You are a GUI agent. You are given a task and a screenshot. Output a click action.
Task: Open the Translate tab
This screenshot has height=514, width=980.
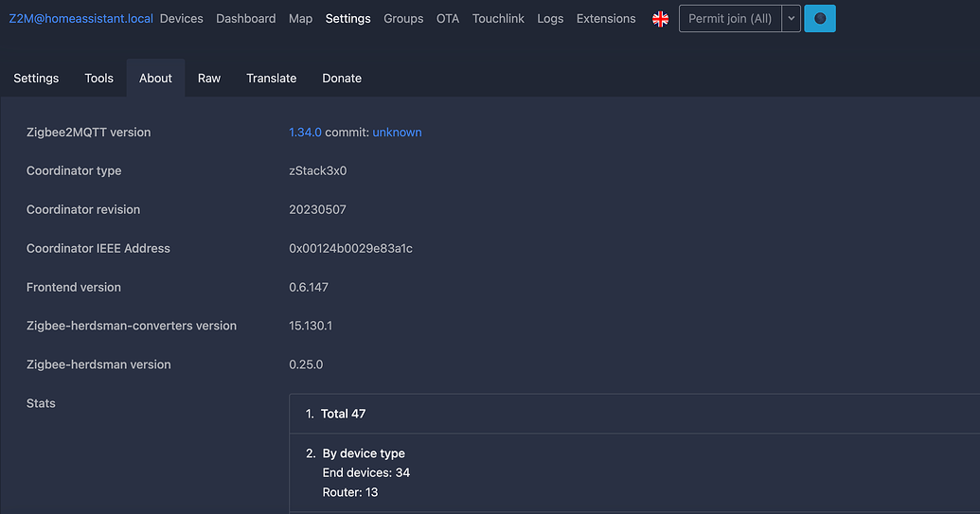coord(271,78)
